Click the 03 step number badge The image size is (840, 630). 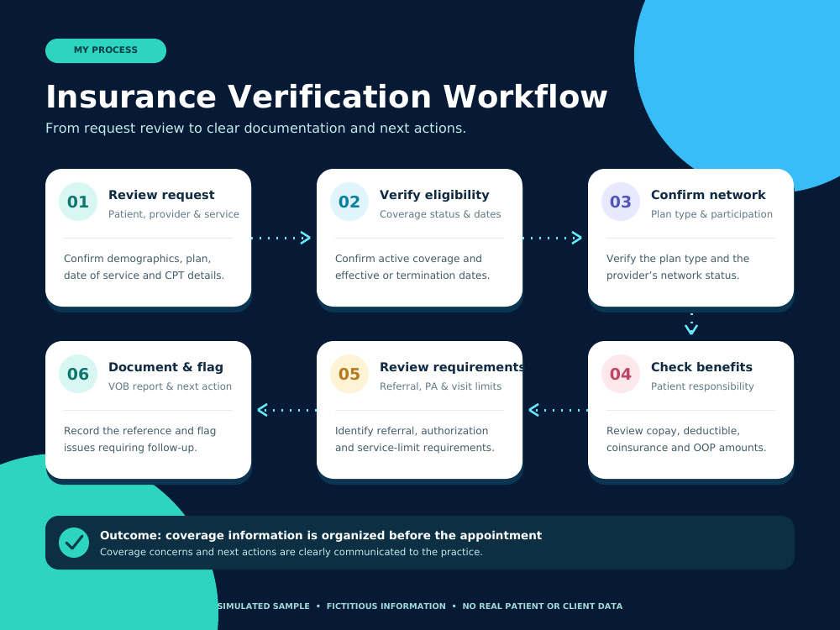[x=621, y=202]
